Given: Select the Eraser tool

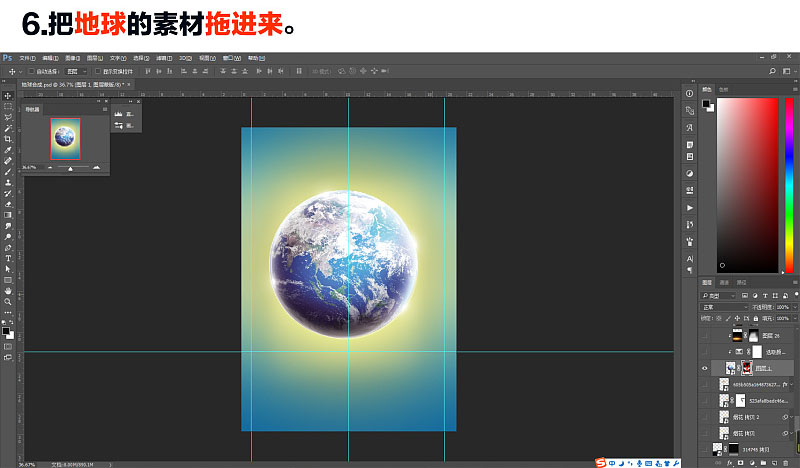Looking at the screenshot, I should click(8, 204).
